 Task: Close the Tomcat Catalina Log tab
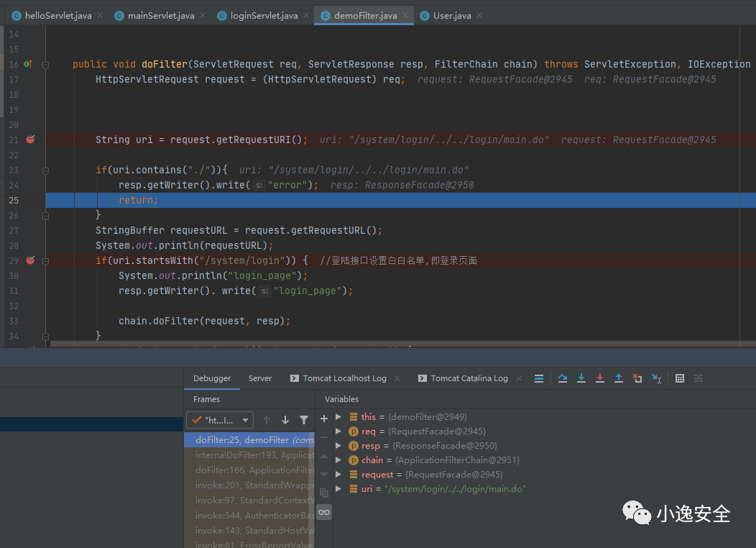coord(519,379)
